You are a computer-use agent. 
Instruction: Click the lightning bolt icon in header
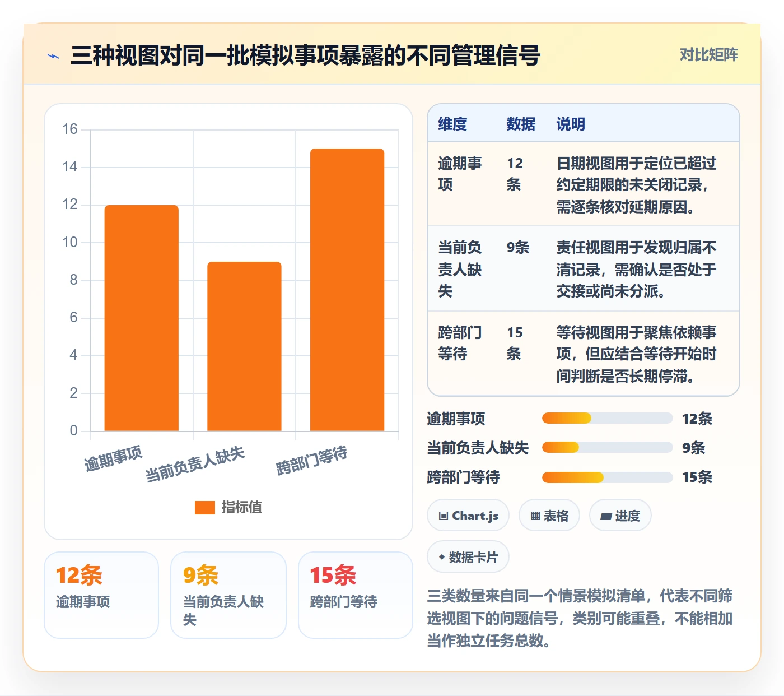(53, 56)
